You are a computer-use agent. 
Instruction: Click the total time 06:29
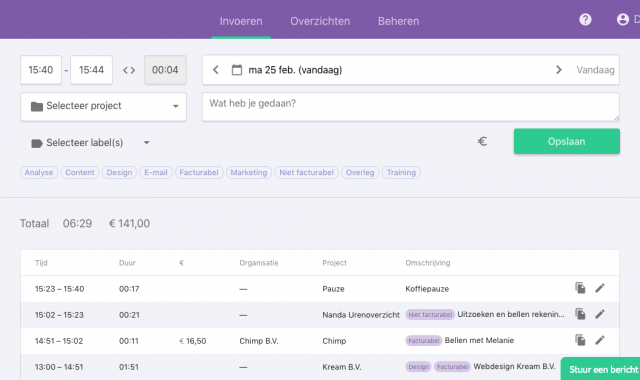[x=77, y=223]
